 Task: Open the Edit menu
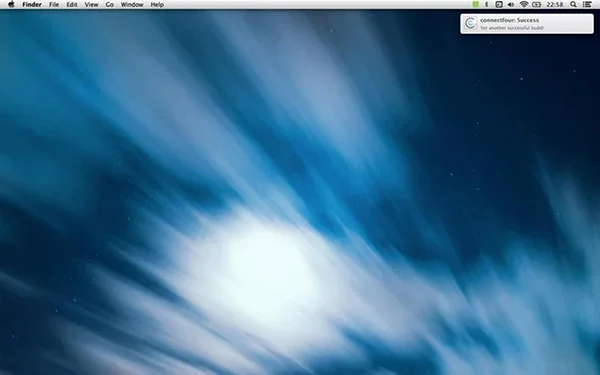(x=72, y=5)
